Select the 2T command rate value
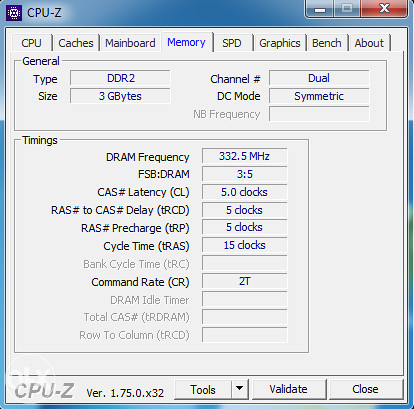This screenshot has width=414, height=409. point(244,281)
